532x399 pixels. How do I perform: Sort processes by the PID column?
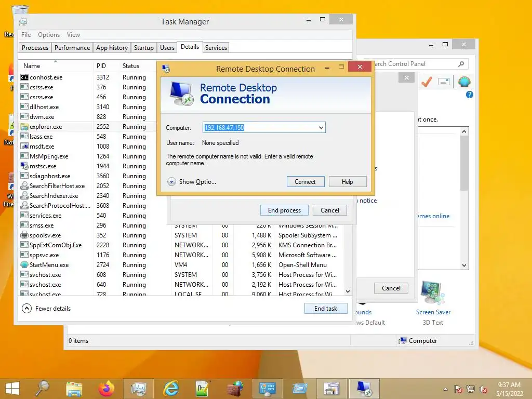click(x=106, y=66)
